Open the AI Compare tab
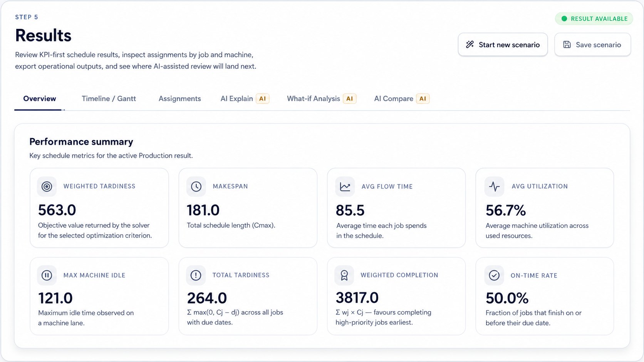Screen dimensions: 644x362 (x=401, y=98)
